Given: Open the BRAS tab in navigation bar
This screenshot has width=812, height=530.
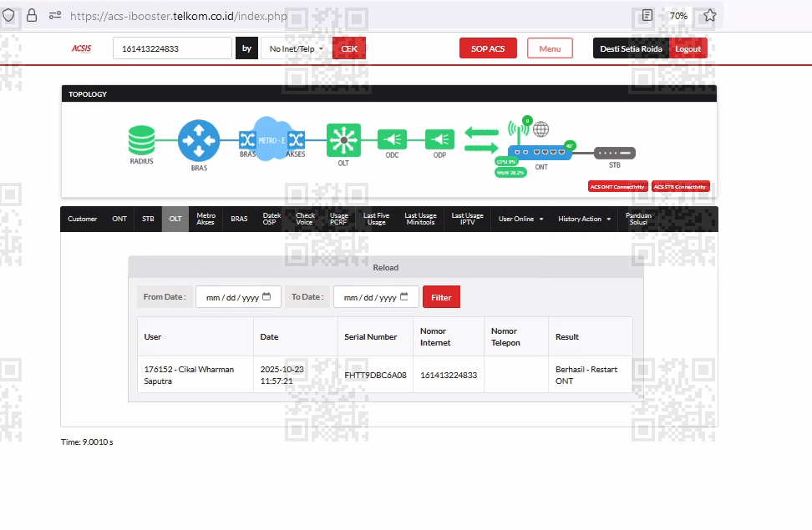Looking at the screenshot, I should [239, 219].
